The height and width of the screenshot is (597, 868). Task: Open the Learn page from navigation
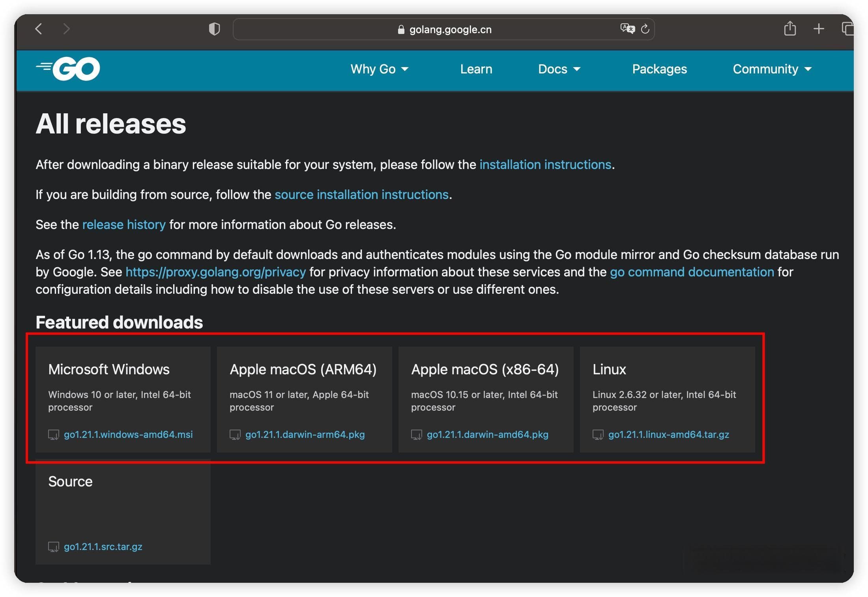[x=476, y=69]
